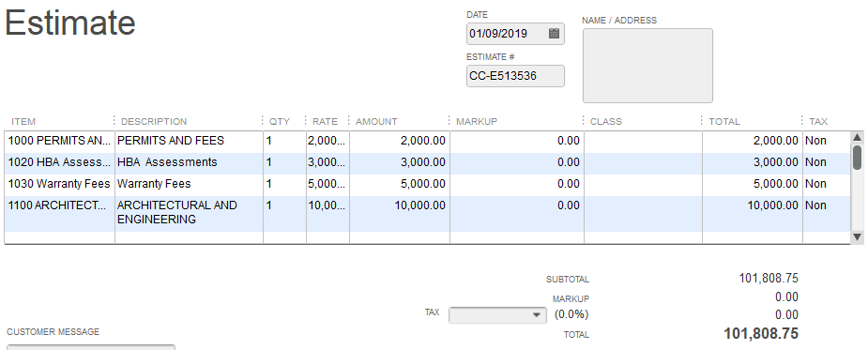Viewport: 868px width, 350px height.
Task: Select item cell 1020 HBA Assess...
Action: click(60, 162)
